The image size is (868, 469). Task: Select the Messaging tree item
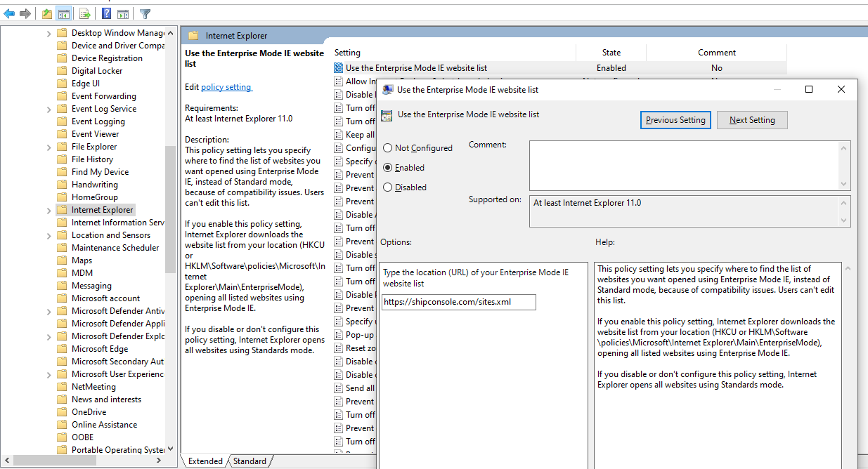[x=91, y=286]
